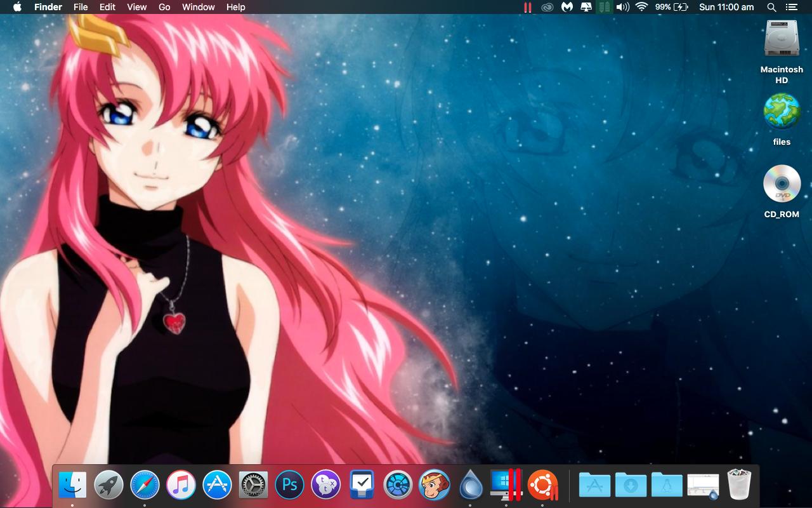Open the Help menu
This screenshot has width=812, height=508.
click(x=235, y=7)
